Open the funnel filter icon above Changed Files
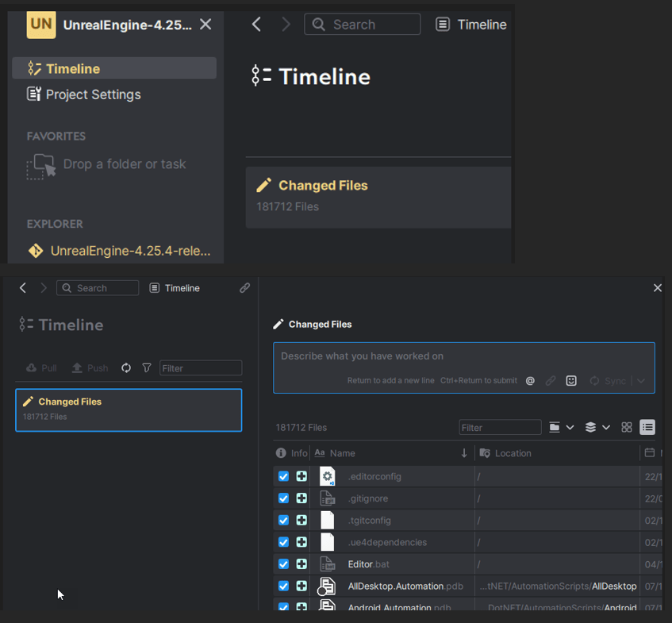The image size is (672, 623). [147, 367]
